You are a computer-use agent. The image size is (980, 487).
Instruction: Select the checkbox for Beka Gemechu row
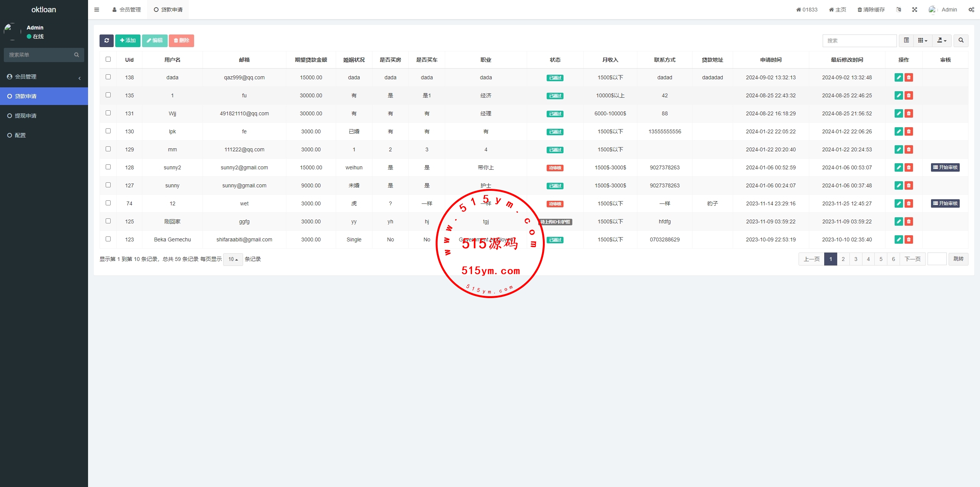[x=108, y=239]
